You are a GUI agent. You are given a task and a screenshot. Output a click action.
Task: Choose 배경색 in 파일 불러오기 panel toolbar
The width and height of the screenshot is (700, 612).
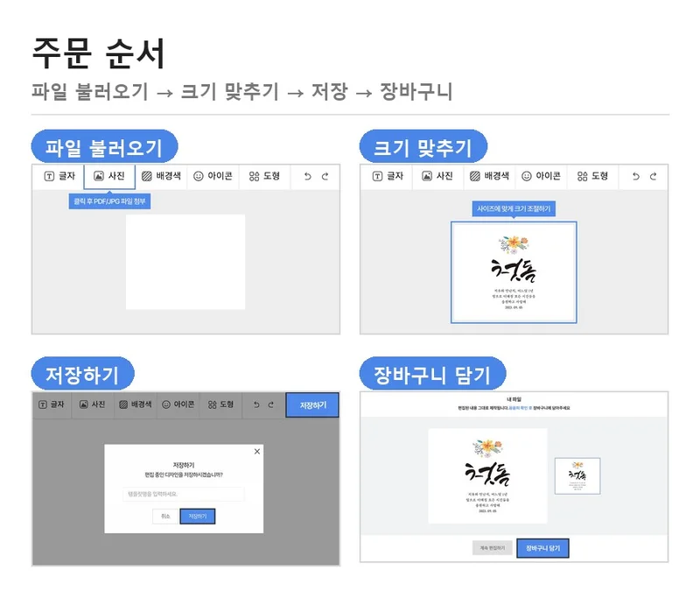coord(161,176)
